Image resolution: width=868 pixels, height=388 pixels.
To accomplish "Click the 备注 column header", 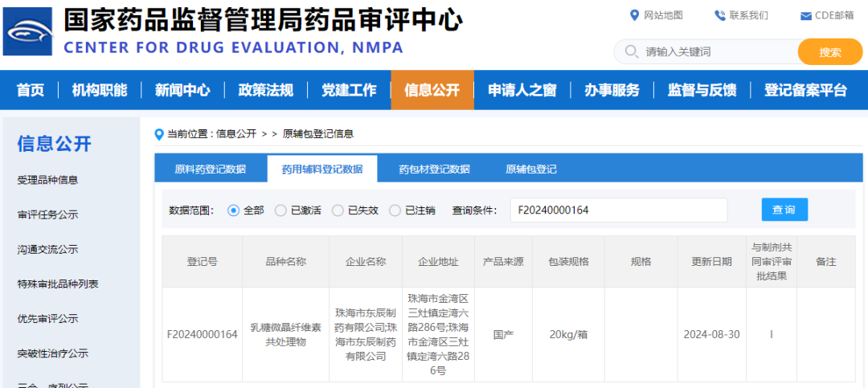I will pyautogui.click(x=826, y=262).
